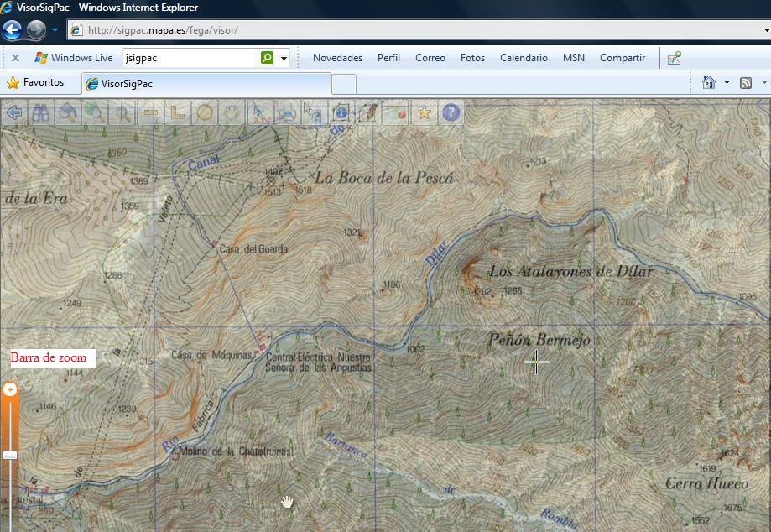Open the Calendario menu item

tap(523, 58)
